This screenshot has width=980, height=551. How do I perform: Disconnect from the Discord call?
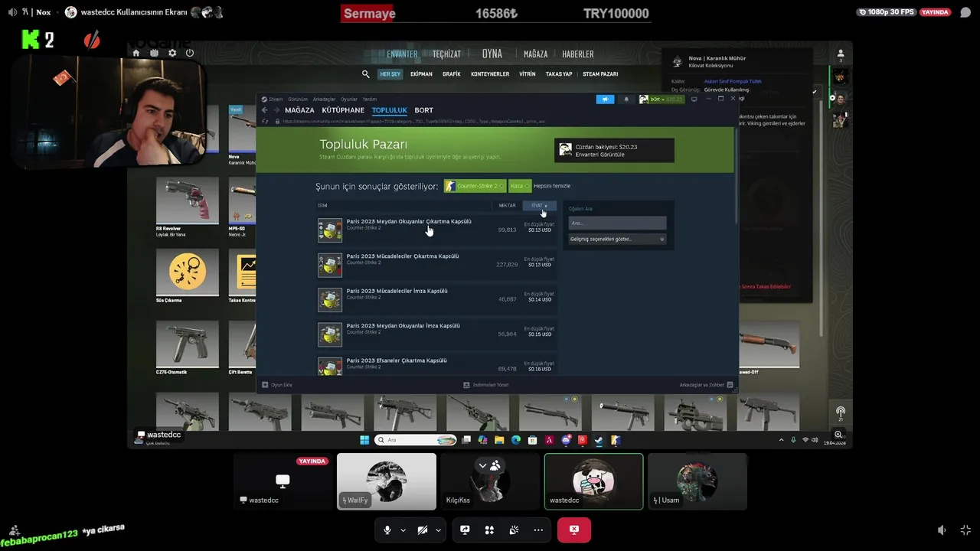(574, 530)
